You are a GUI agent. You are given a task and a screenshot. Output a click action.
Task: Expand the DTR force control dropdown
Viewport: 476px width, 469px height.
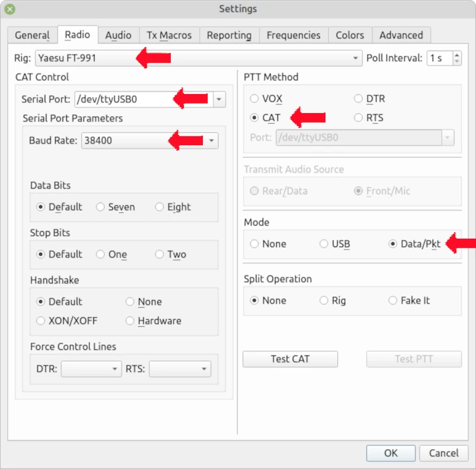point(115,370)
